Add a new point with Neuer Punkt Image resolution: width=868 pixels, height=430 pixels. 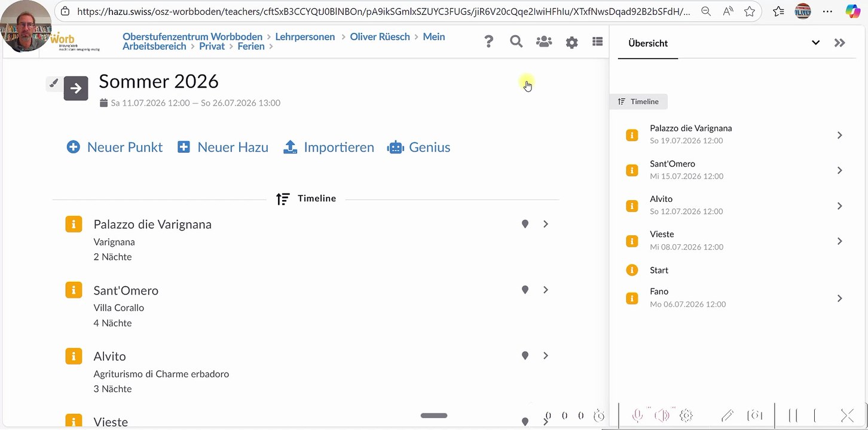[114, 147]
